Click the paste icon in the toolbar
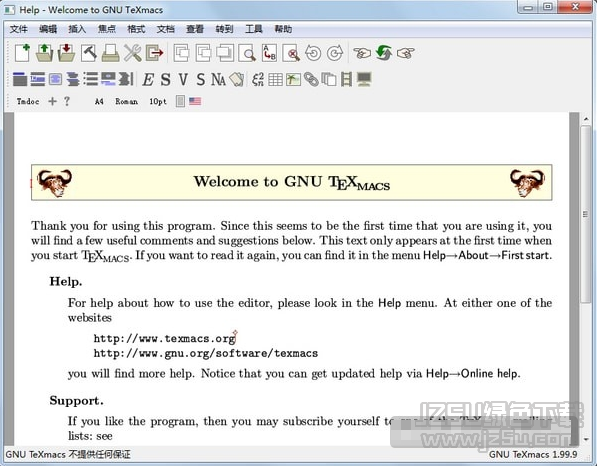The width and height of the screenshot is (597, 466). point(225,53)
